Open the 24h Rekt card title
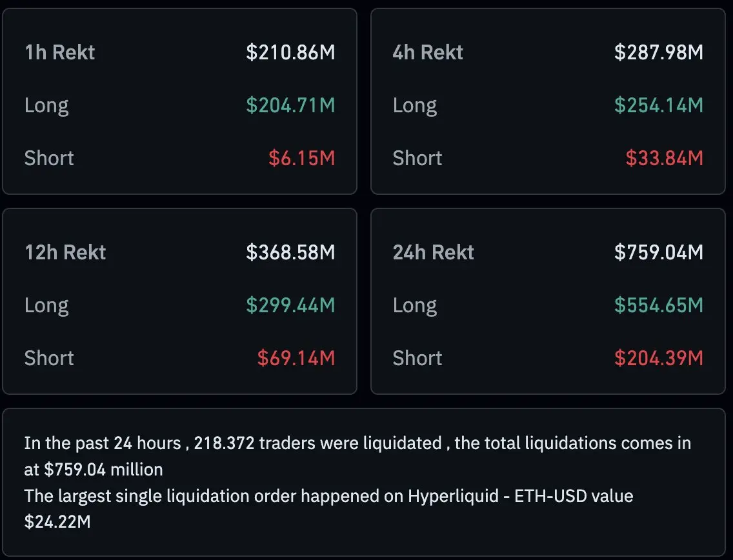 (434, 252)
